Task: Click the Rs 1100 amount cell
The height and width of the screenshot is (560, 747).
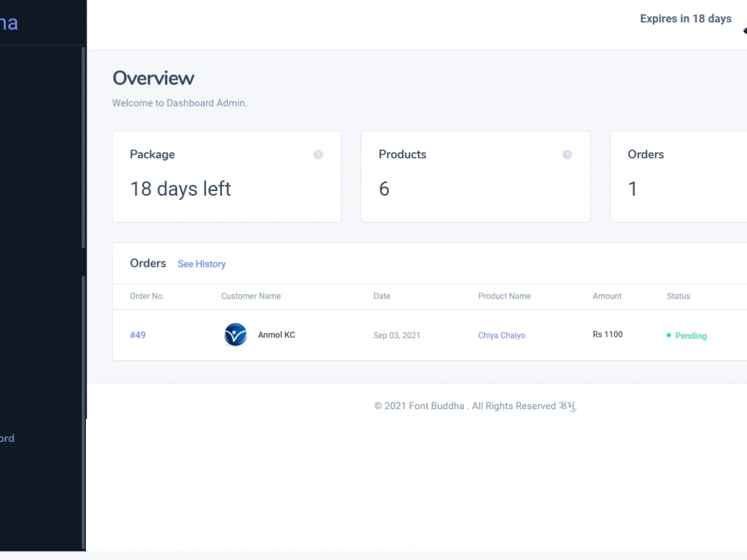Action: [x=607, y=335]
